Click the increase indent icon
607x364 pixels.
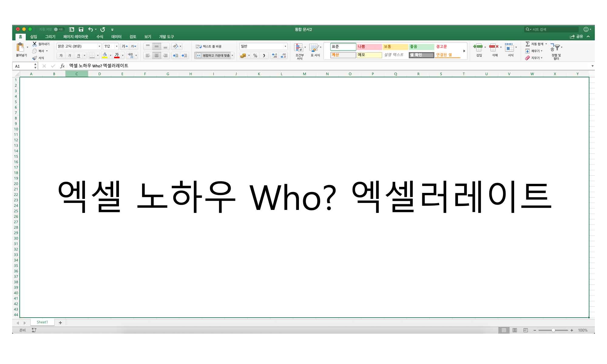[184, 56]
